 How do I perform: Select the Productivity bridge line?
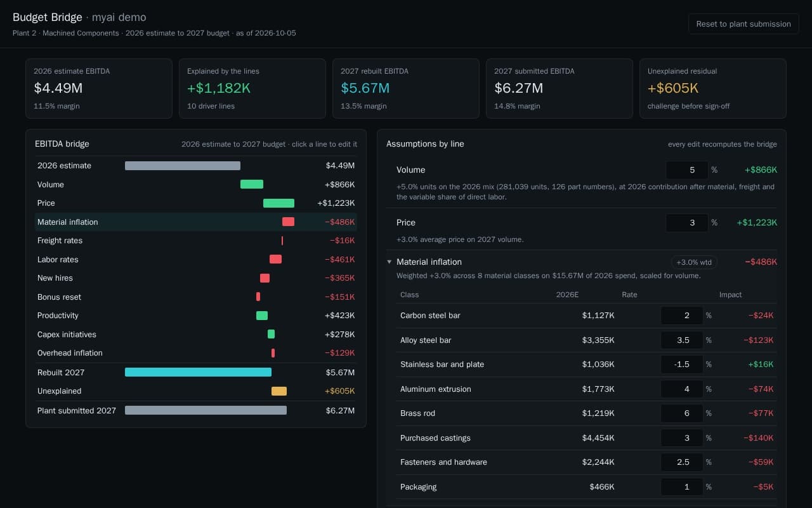[x=196, y=316]
